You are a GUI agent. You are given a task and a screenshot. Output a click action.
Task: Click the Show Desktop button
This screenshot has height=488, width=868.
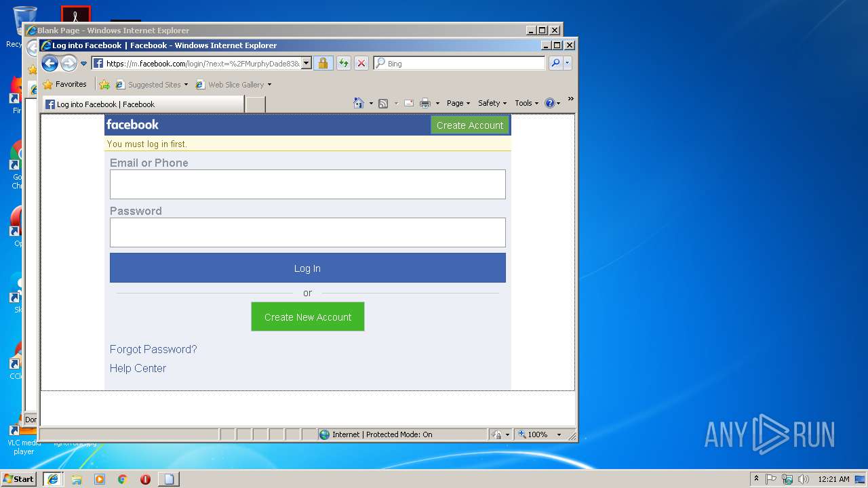pyautogui.click(x=861, y=479)
